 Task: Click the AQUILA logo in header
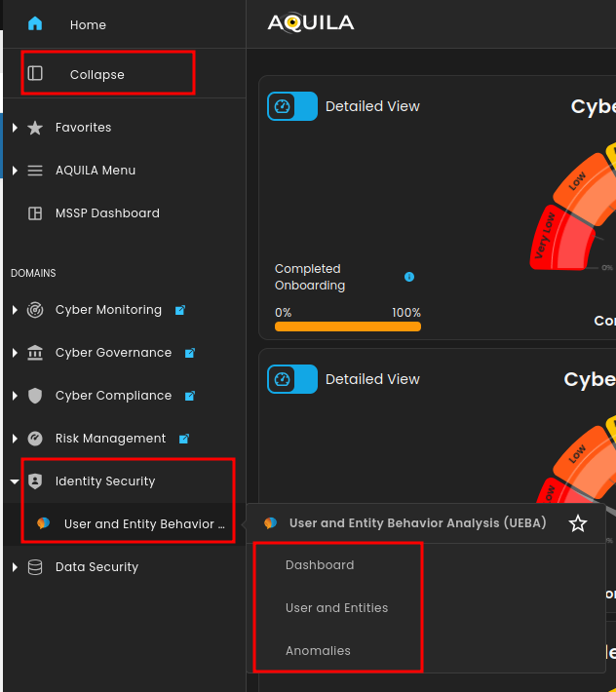pos(311,23)
